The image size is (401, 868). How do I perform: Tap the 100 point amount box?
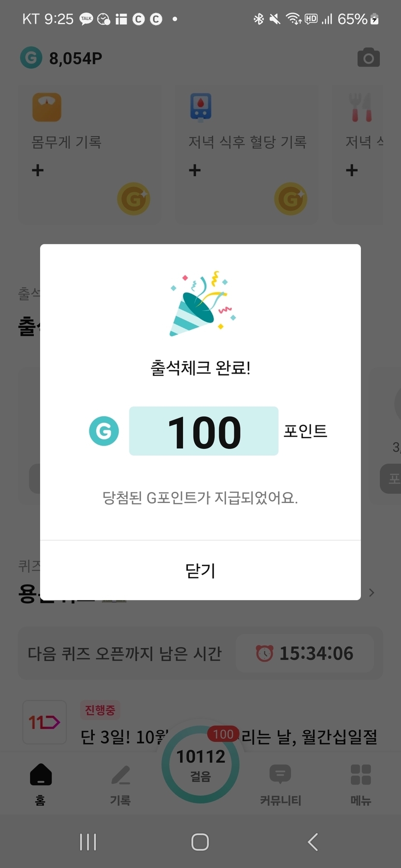(x=203, y=431)
